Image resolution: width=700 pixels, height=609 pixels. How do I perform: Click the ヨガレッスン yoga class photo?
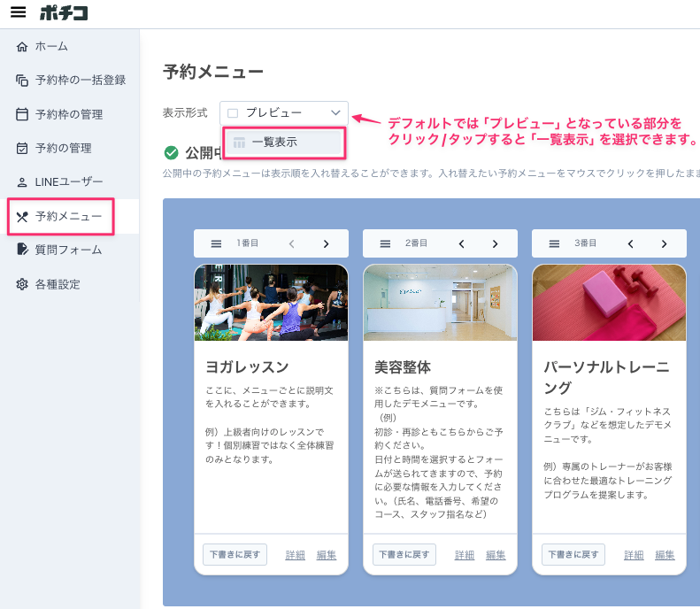click(271, 302)
